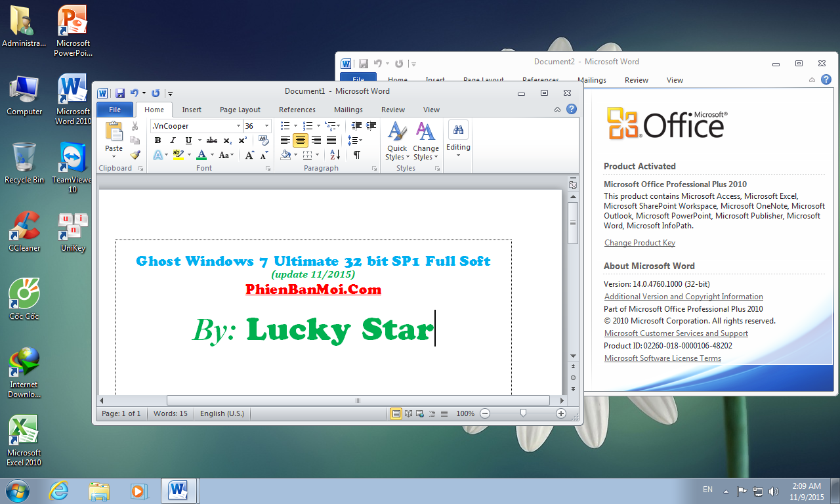Click Undo icon in Document1 title bar
Screen dimensions: 840x504
click(135, 93)
